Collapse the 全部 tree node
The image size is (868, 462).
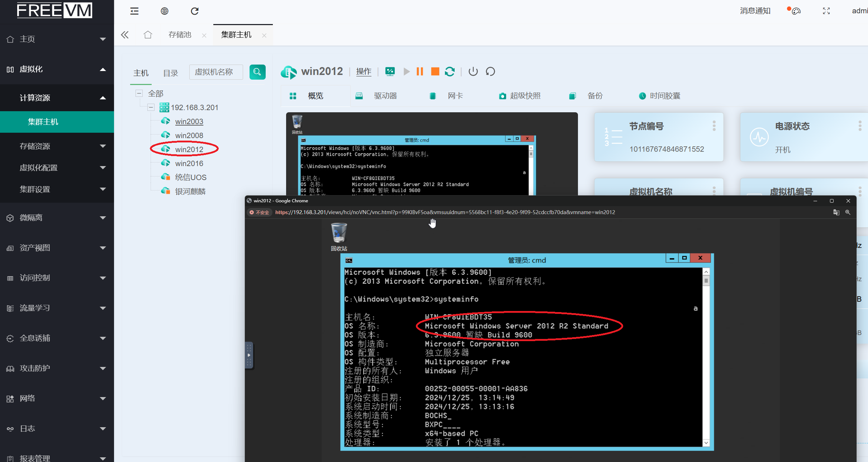point(139,94)
